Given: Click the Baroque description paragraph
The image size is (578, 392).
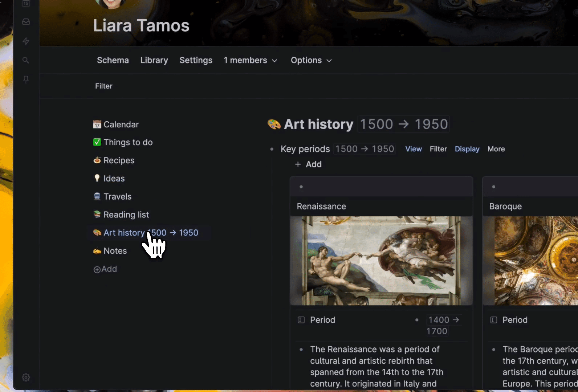Looking at the screenshot, I should [x=540, y=367].
